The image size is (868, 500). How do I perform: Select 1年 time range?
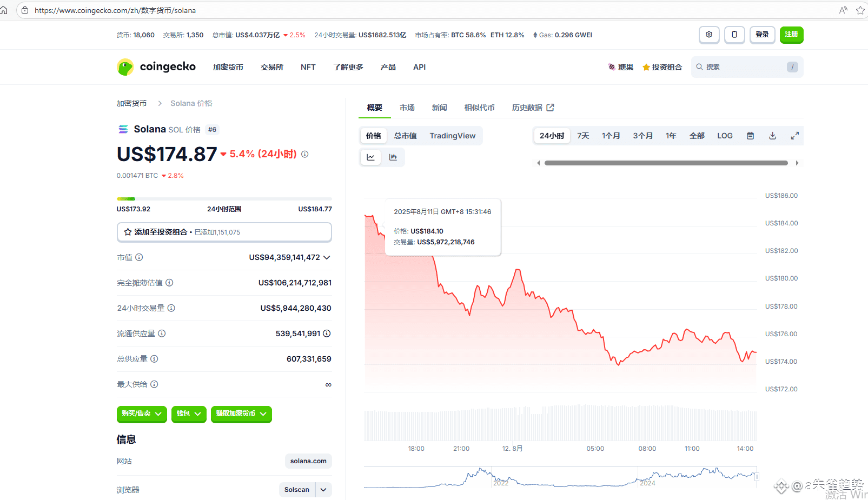[671, 136]
